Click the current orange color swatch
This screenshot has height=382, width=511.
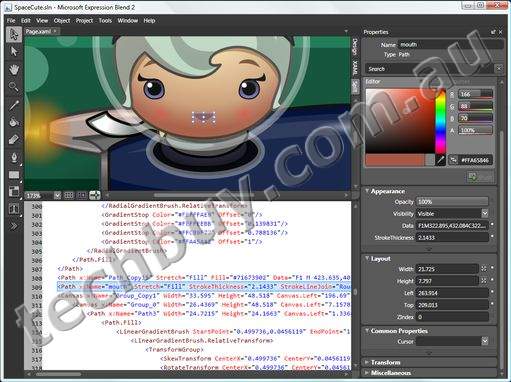point(395,160)
